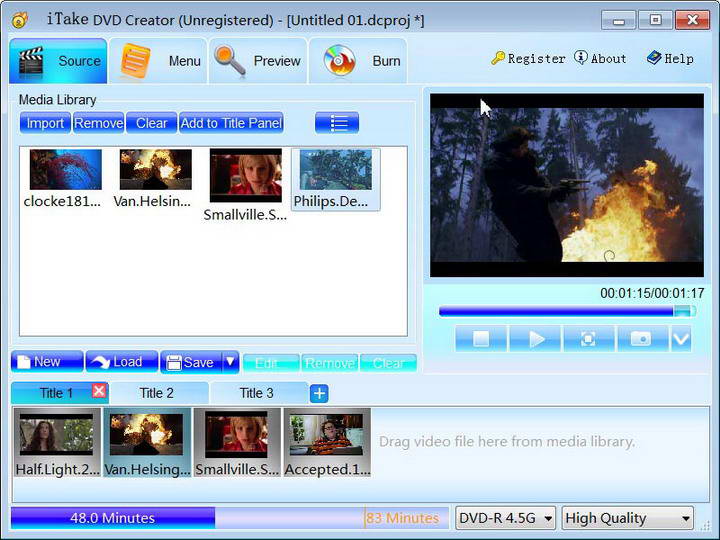The image size is (720, 540).
Task: Toggle list view icon in Media Library
Action: [337, 123]
